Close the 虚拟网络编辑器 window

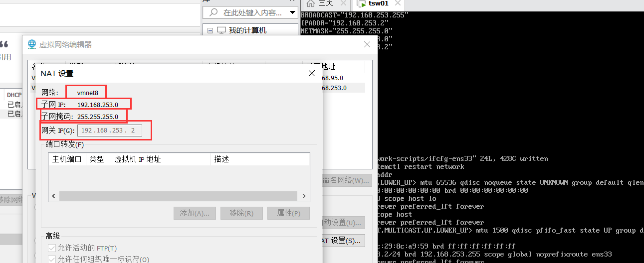click(367, 44)
